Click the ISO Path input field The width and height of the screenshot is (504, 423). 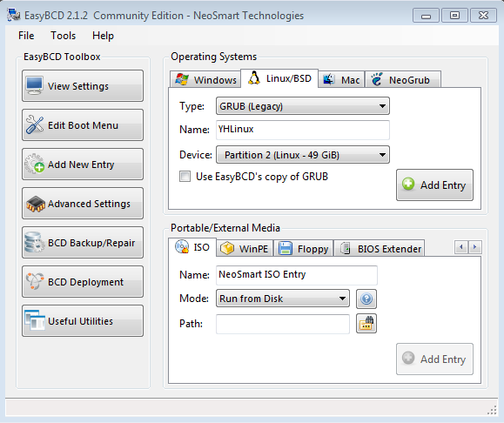click(283, 324)
